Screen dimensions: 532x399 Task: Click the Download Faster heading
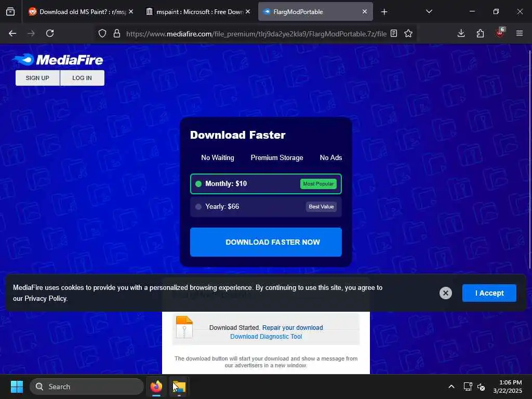238,135
